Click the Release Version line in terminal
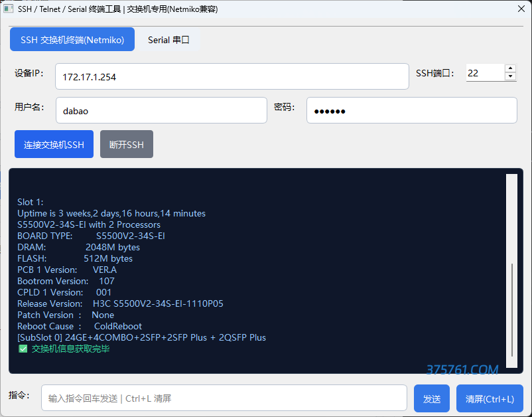The image size is (532, 417). pyautogui.click(x=120, y=303)
